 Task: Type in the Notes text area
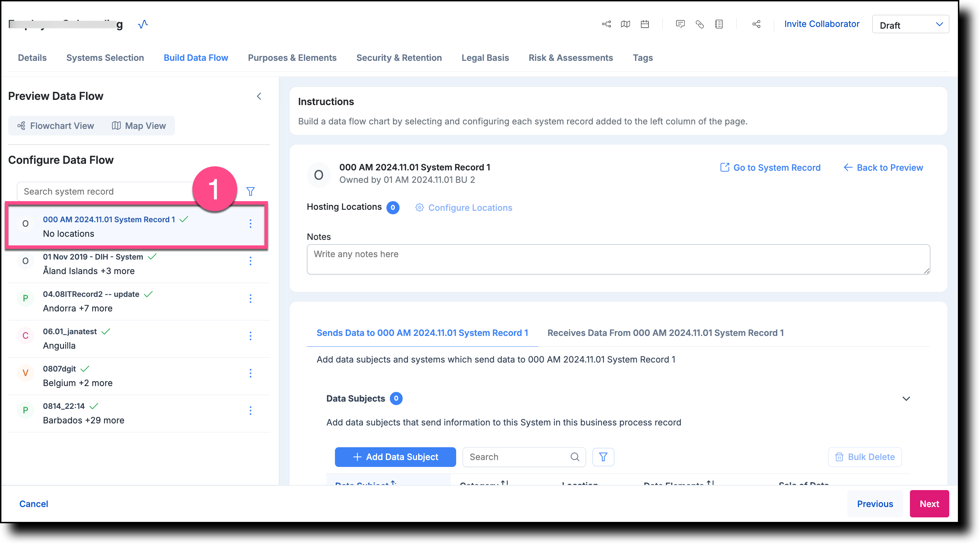[x=609, y=259]
